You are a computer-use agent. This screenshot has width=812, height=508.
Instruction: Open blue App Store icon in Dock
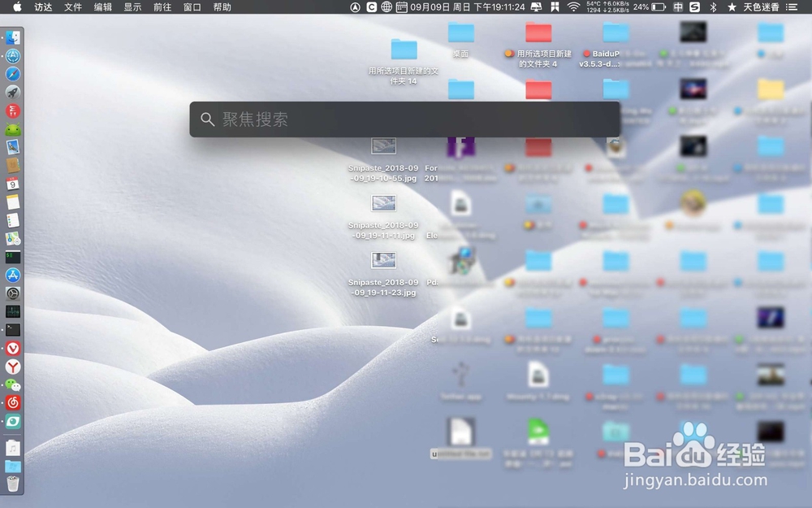(x=13, y=276)
